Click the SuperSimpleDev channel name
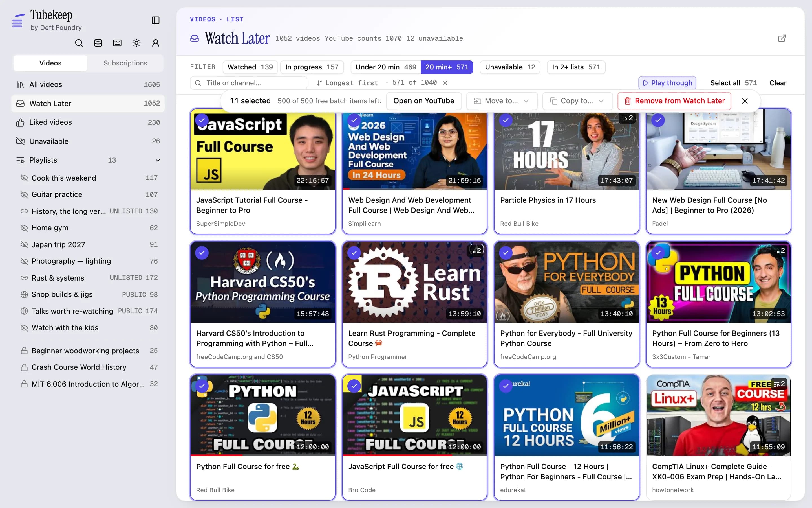The image size is (812, 508). tap(220, 224)
